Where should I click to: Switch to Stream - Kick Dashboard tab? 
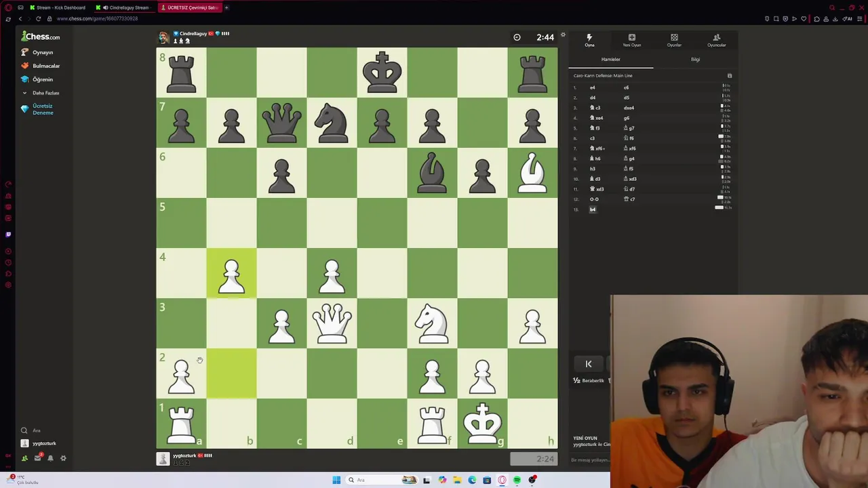coord(58,7)
